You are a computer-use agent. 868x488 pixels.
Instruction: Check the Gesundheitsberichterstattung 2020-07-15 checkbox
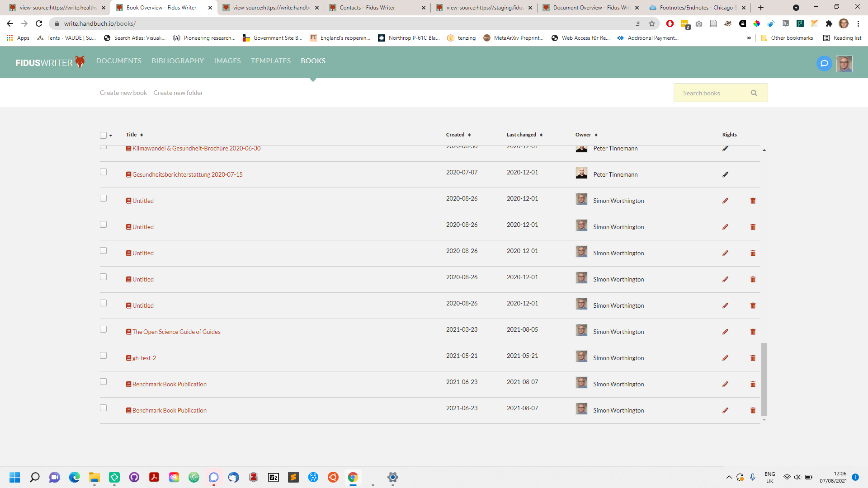tap(103, 172)
